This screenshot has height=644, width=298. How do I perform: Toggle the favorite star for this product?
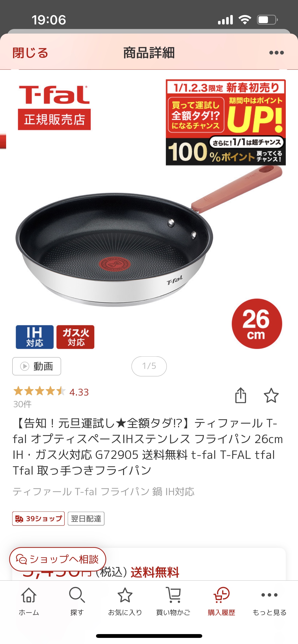click(x=271, y=395)
